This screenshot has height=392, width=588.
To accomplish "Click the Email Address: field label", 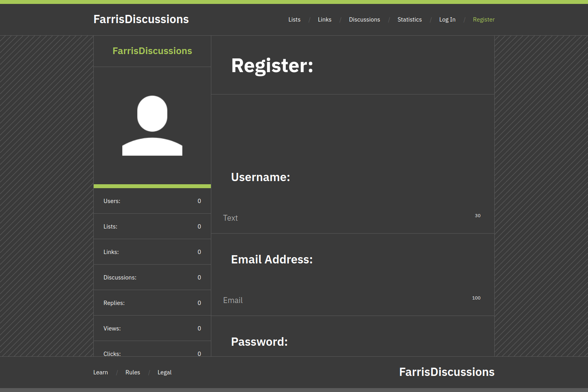I will tap(272, 260).
